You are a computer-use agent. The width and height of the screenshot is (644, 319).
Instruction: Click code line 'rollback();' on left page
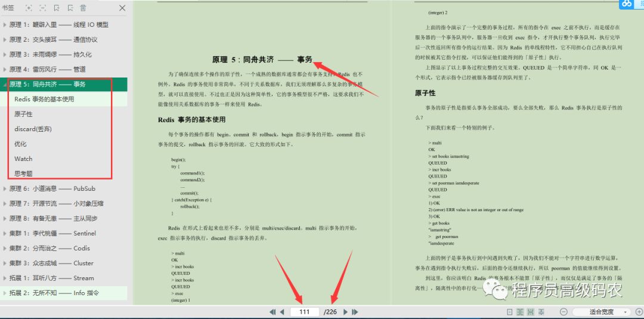tap(190, 206)
